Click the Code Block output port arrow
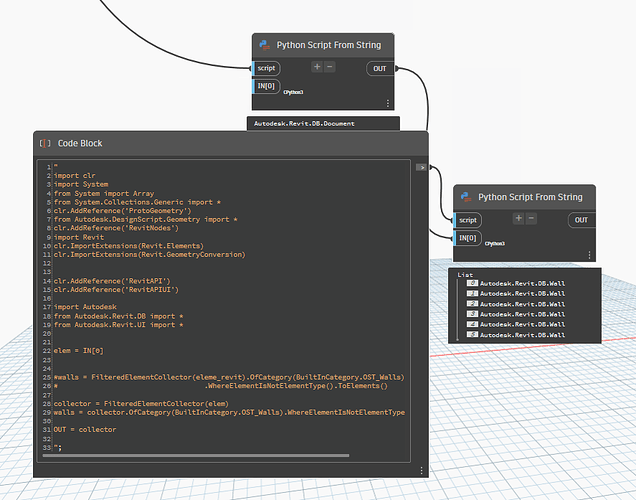The width and height of the screenshot is (636, 500). (421, 167)
